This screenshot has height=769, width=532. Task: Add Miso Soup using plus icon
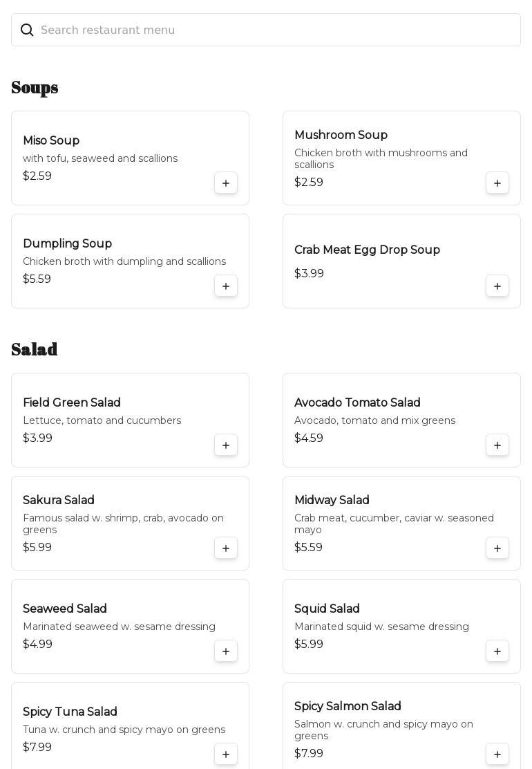click(x=226, y=183)
